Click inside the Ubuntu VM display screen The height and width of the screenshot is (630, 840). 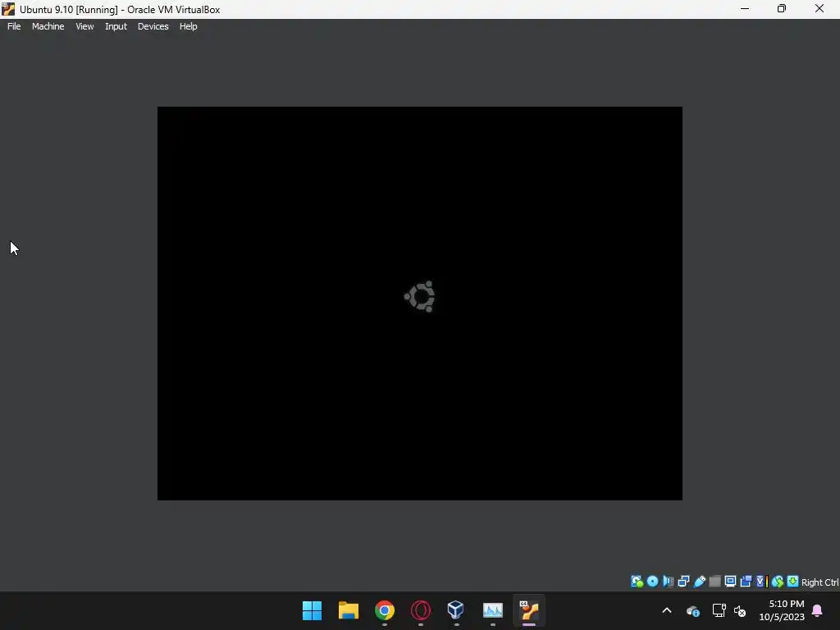pos(419,304)
